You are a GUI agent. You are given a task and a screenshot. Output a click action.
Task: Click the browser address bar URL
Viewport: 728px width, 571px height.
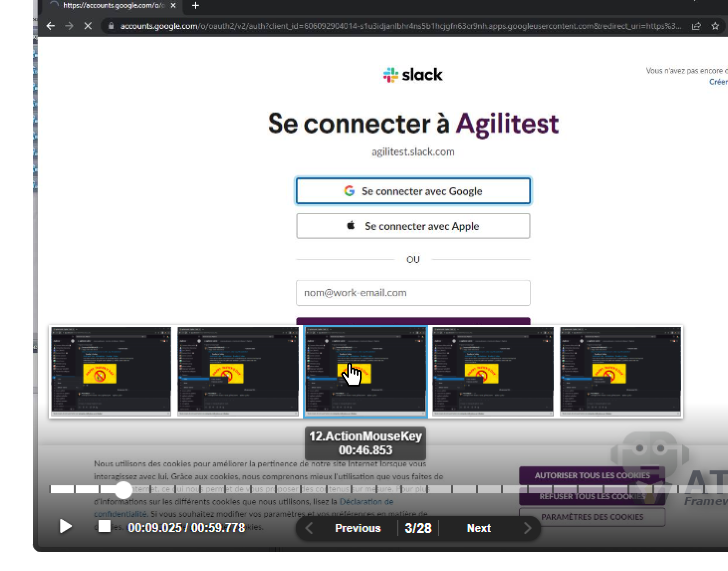(x=400, y=26)
